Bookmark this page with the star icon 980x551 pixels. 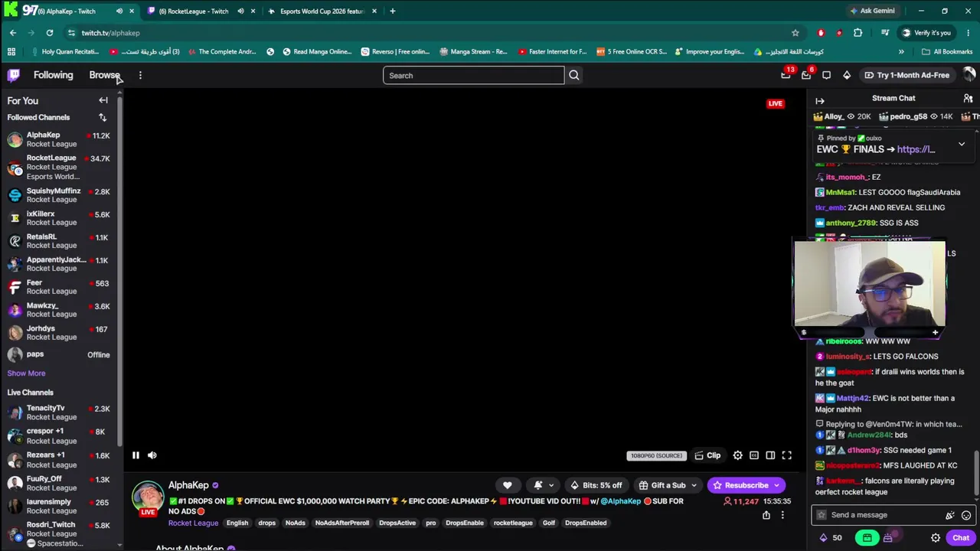tap(795, 33)
